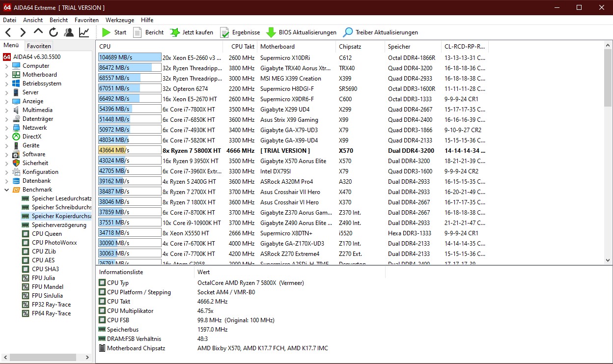Viewport: 613px width, 364px height.
Task: Open Speicherverzögerung benchmark
Action: (54, 225)
